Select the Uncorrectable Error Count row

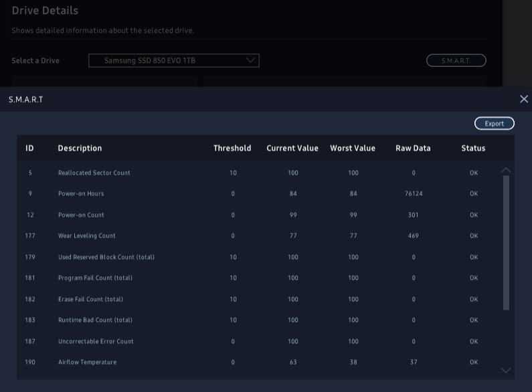(260, 341)
